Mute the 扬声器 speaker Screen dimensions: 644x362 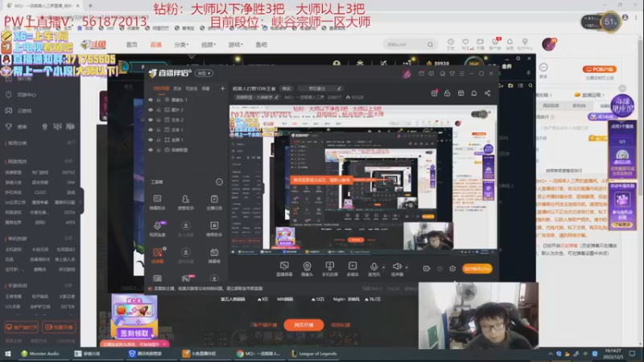coord(397,269)
